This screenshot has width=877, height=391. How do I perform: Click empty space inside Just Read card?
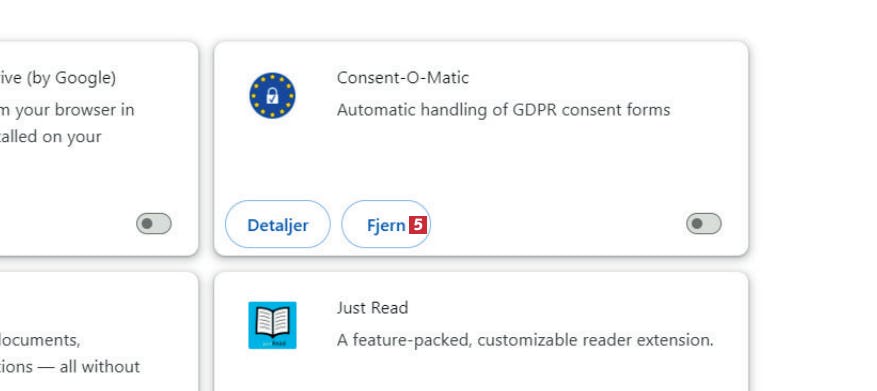(x=531, y=372)
